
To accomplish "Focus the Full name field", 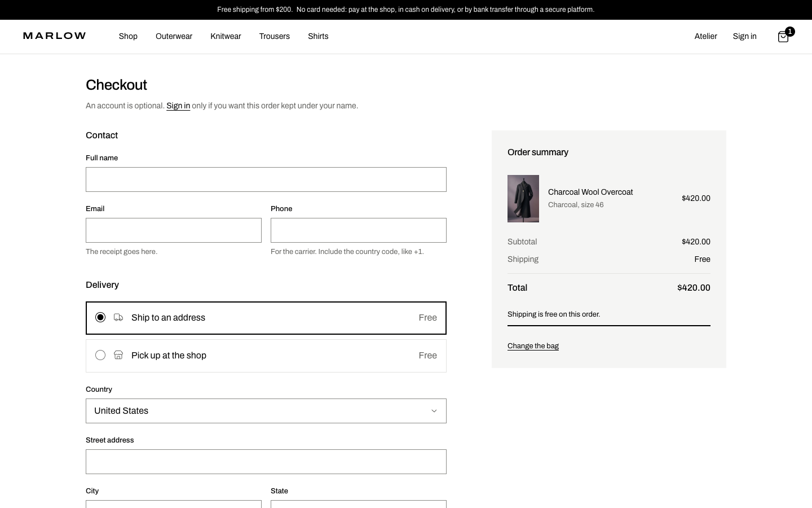I will click(x=266, y=179).
